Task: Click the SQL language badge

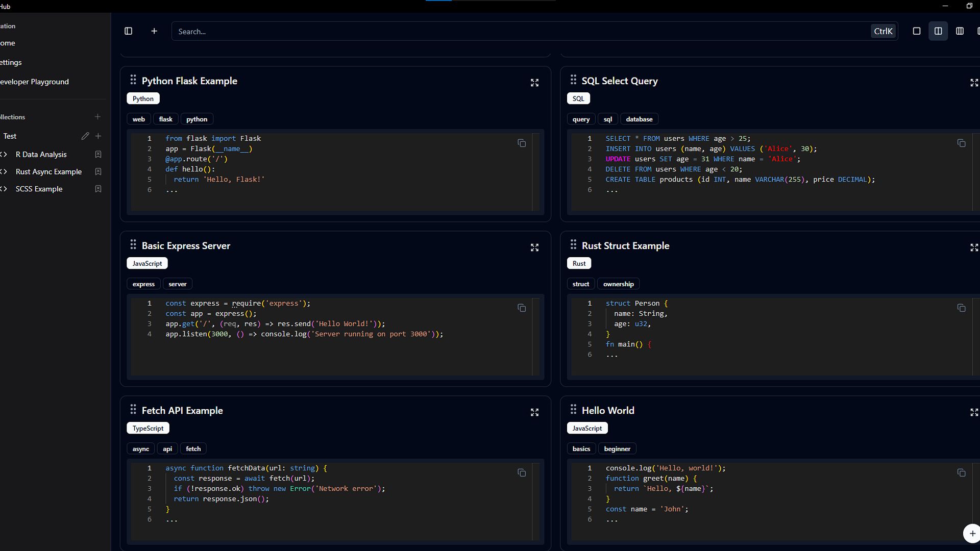Action: (x=578, y=98)
